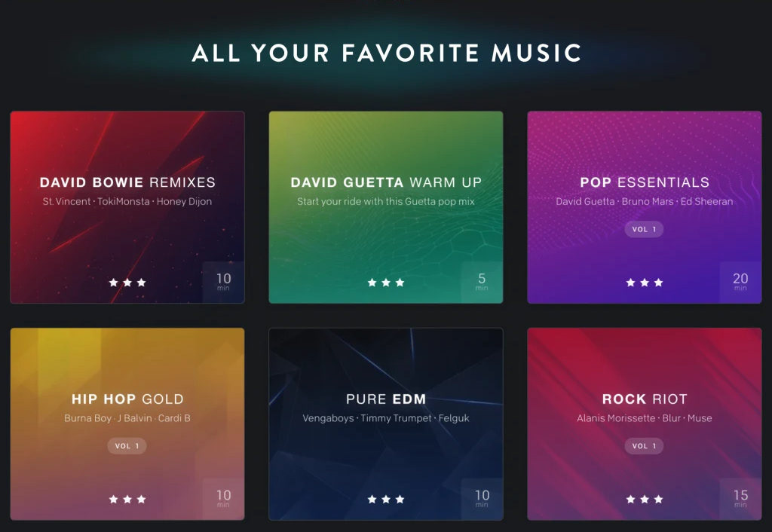
Task: Click the 20 min duration badge
Action: coord(740,283)
